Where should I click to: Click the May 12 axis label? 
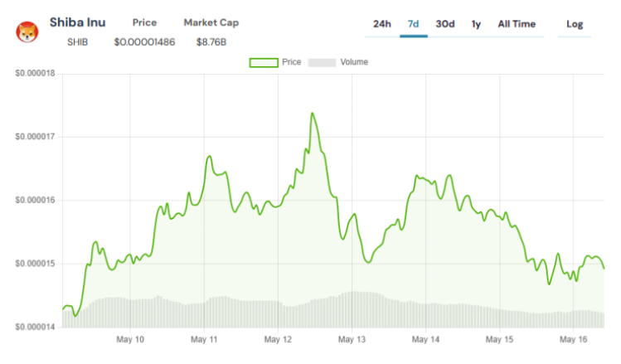point(278,339)
